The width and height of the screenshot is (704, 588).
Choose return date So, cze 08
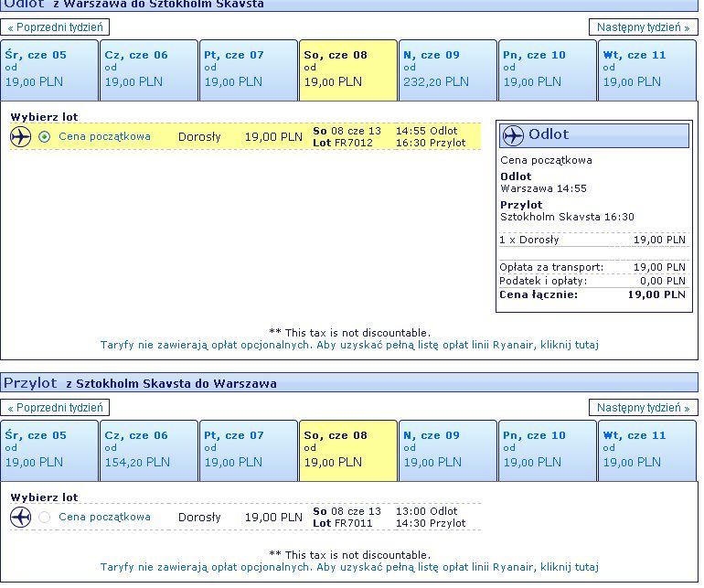click(x=348, y=451)
